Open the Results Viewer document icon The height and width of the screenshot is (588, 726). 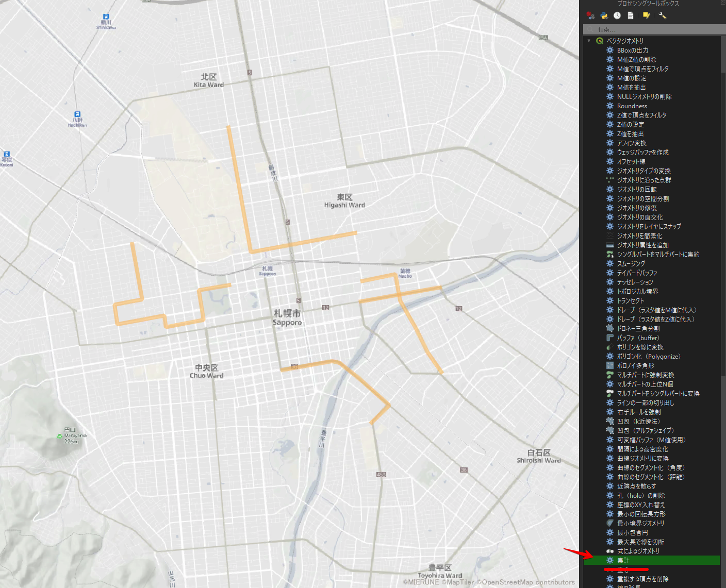(630, 16)
